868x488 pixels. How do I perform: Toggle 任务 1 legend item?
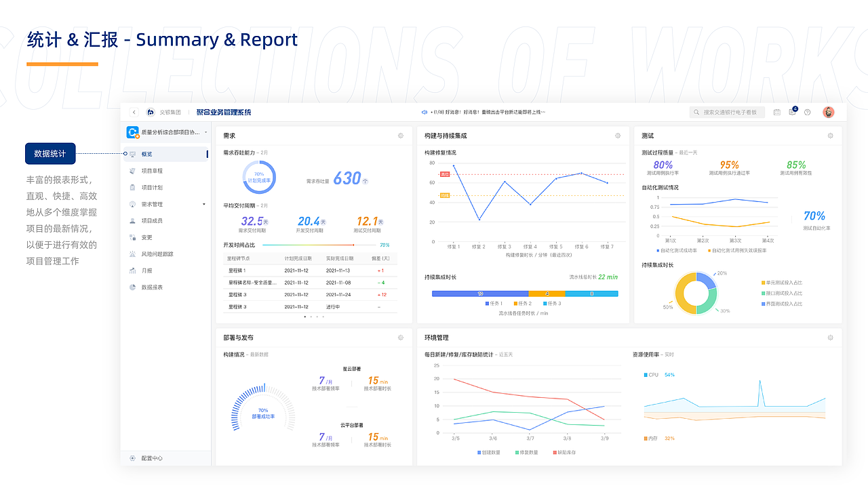pos(494,303)
